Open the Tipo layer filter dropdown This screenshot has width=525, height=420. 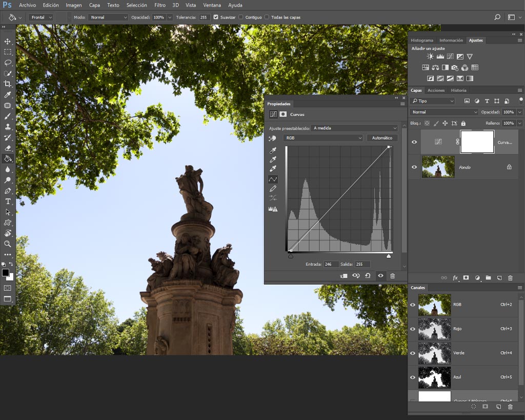(433, 101)
